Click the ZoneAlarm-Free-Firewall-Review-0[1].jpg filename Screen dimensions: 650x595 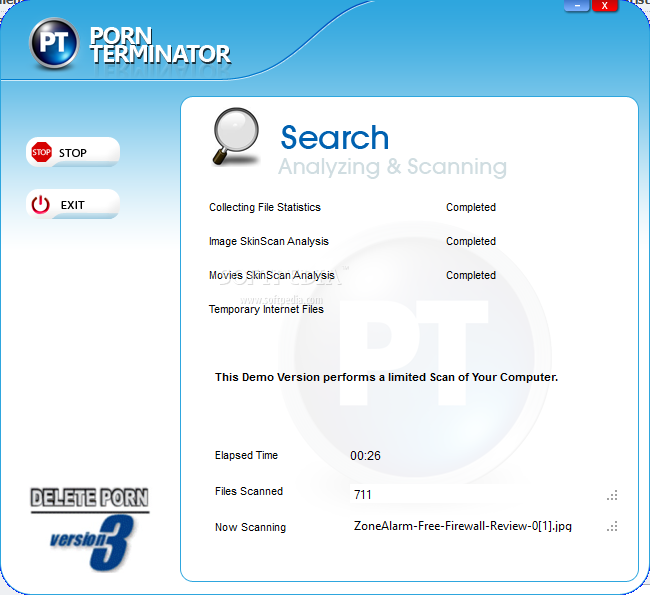[463, 526]
